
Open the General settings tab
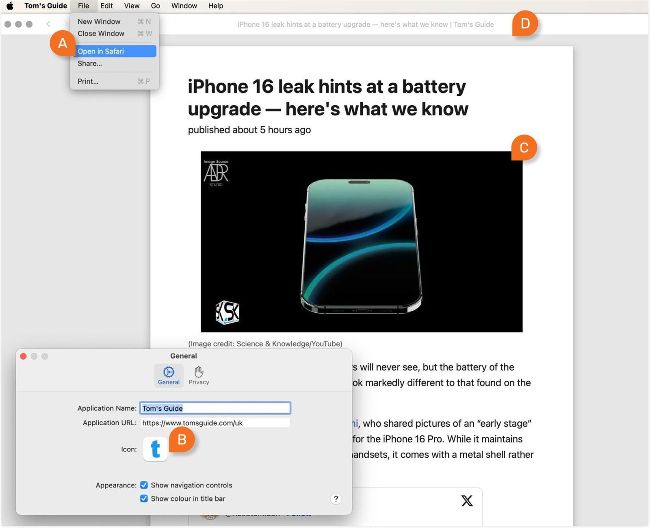click(169, 375)
